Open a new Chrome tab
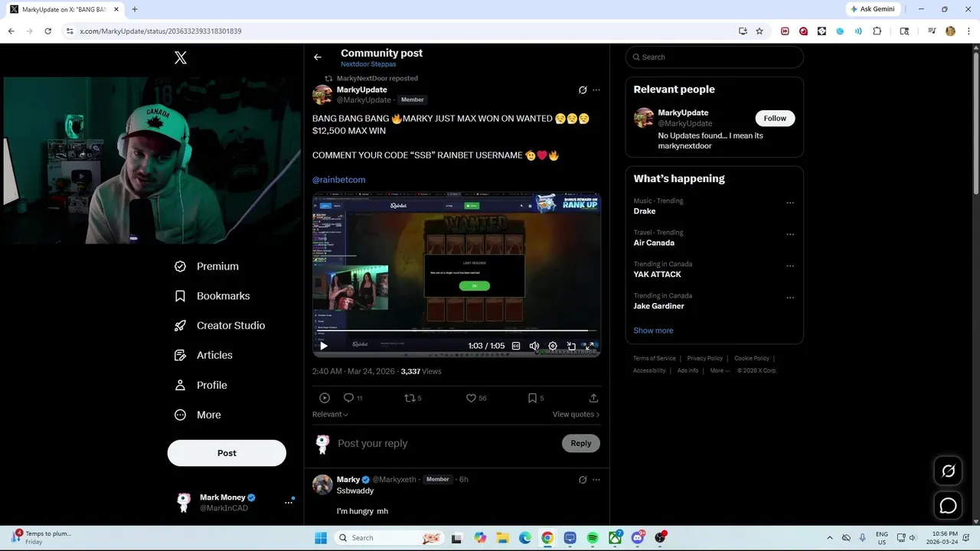This screenshot has width=980, height=551. coord(135,9)
